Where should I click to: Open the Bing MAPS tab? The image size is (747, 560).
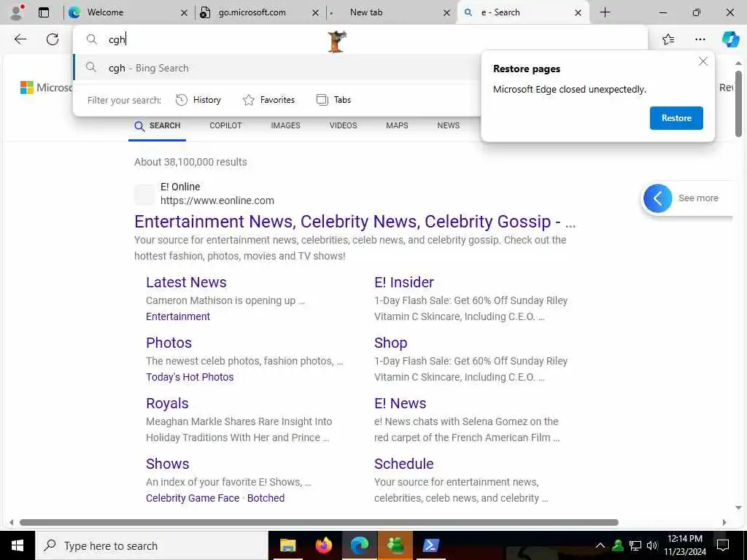pos(397,125)
